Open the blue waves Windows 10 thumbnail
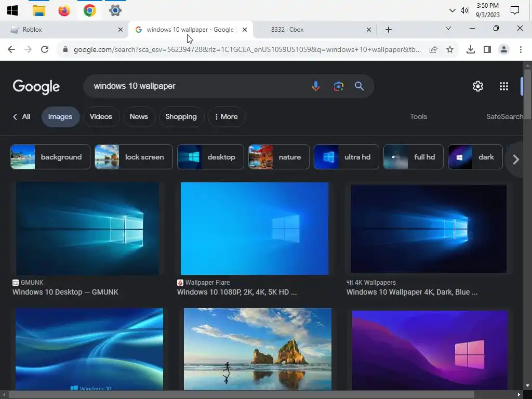The width and height of the screenshot is (532, 399). pos(89,349)
